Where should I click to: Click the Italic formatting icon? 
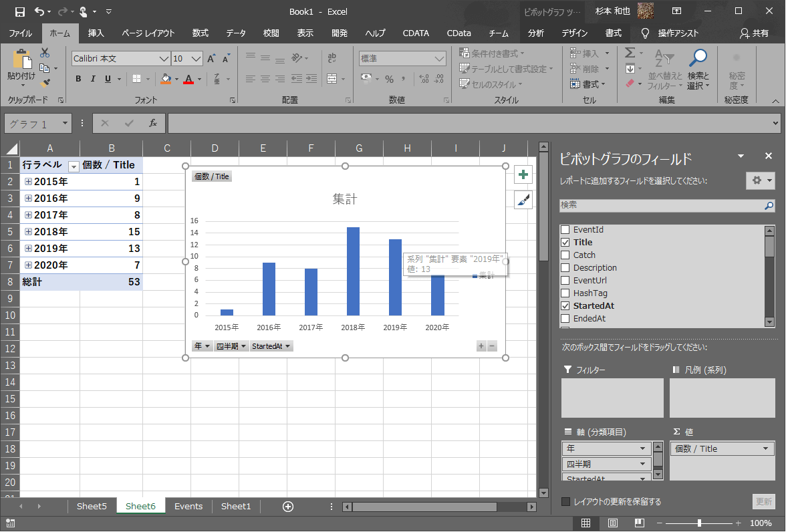93,79
